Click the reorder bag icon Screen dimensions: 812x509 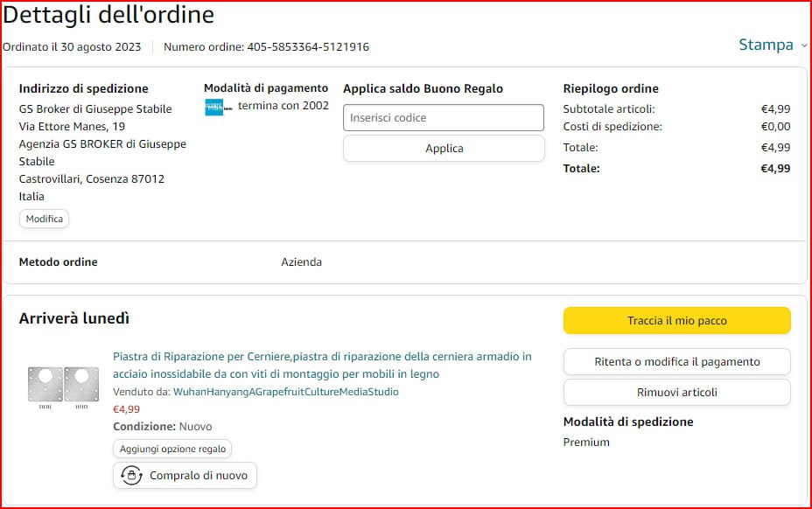[x=131, y=475]
